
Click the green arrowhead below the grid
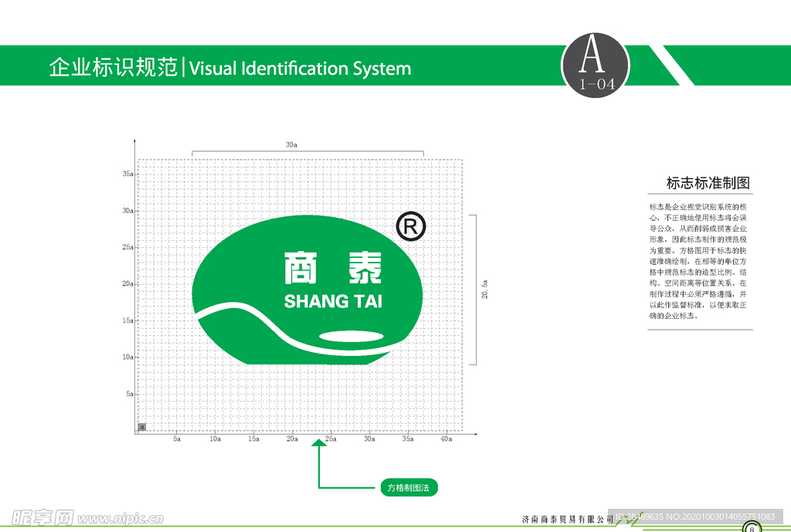point(319,442)
